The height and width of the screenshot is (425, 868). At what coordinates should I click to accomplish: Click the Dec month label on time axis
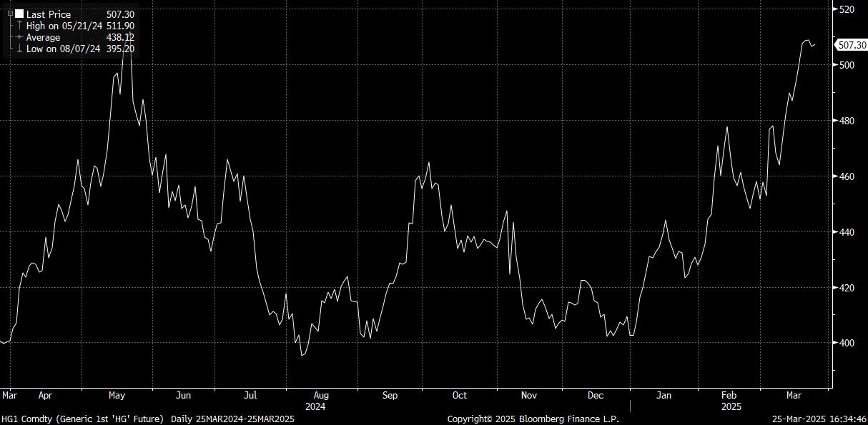[595, 395]
